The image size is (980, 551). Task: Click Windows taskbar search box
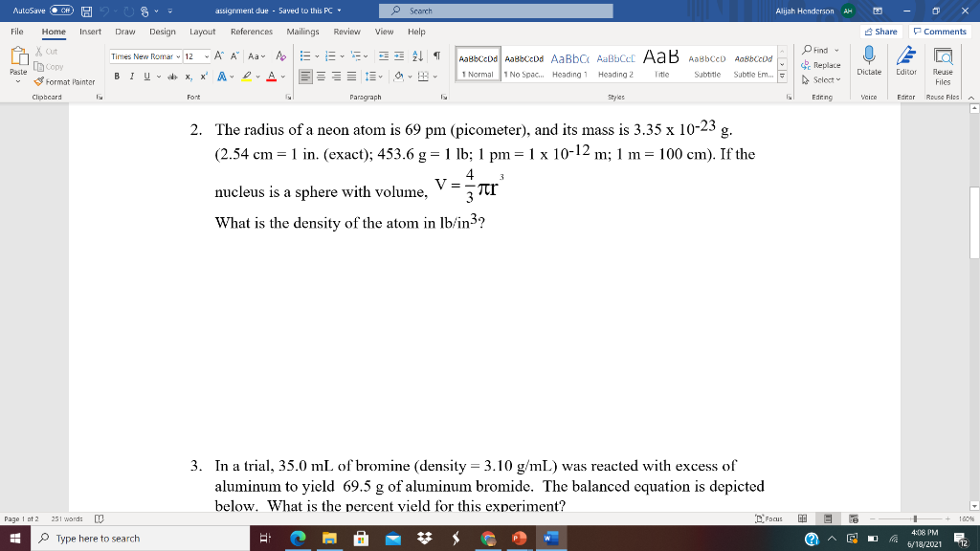coord(140,538)
